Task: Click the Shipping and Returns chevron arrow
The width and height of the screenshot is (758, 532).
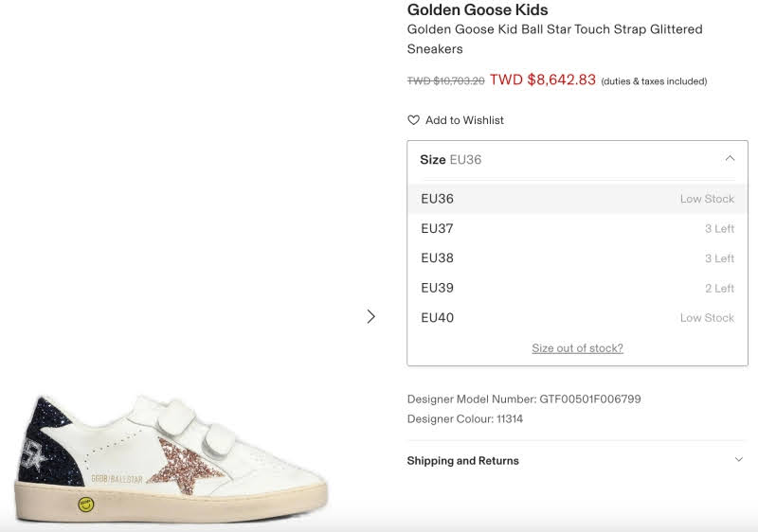Action: [739, 460]
